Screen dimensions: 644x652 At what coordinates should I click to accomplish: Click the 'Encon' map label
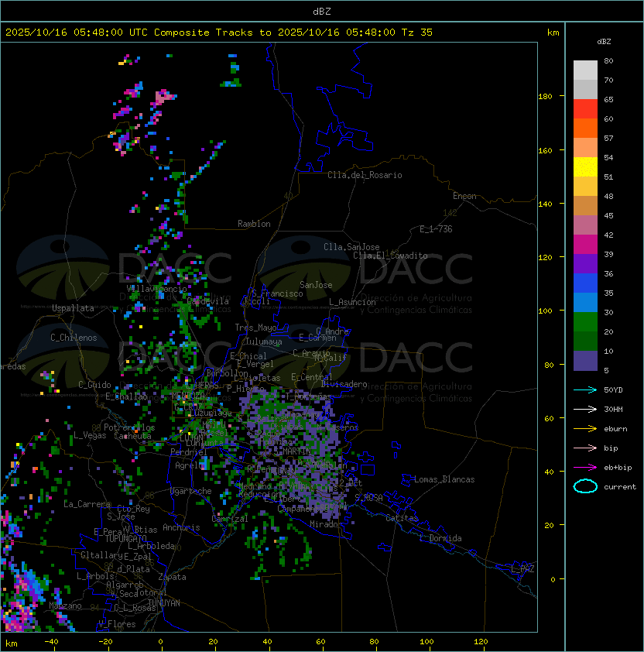click(x=464, y=196)
